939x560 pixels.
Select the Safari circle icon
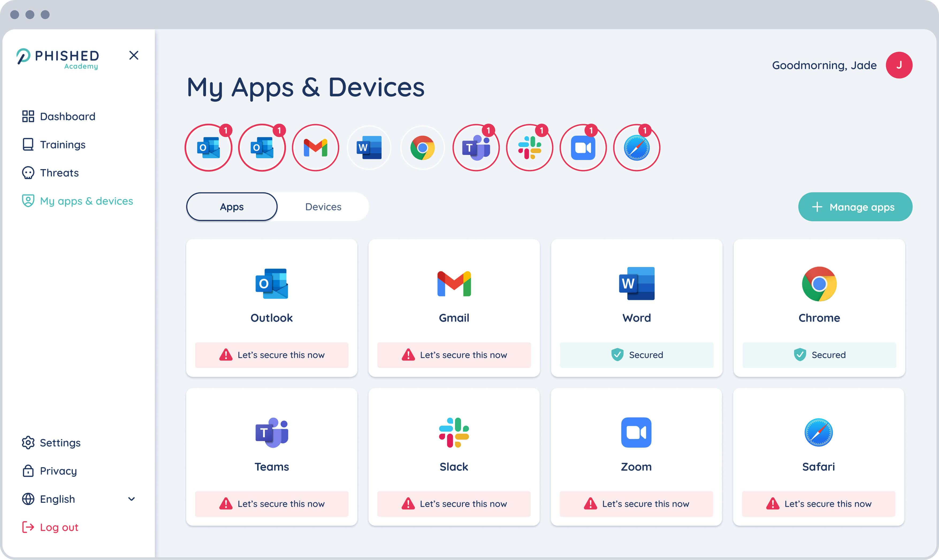click(x=637, y=147)
